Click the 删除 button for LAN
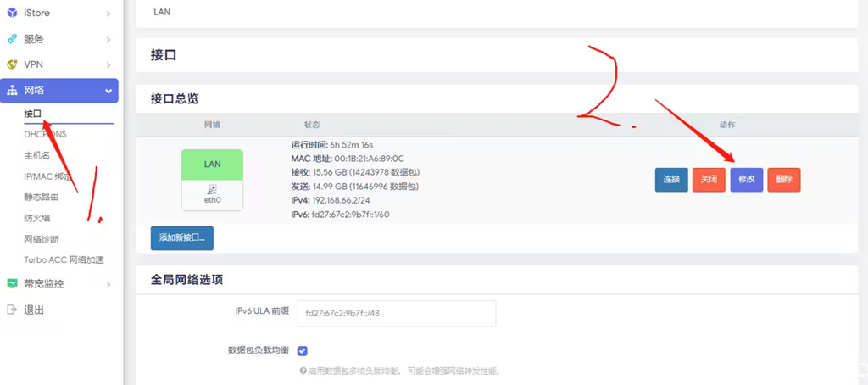Image resolution: width=868 pixels, height=385 pixels. 784,180
